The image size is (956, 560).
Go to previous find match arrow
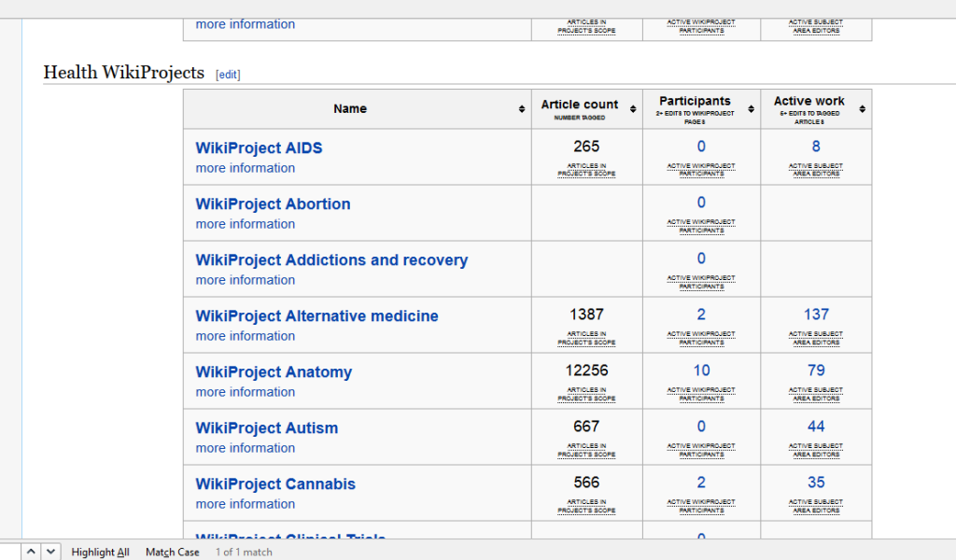(x=31, y=552)
